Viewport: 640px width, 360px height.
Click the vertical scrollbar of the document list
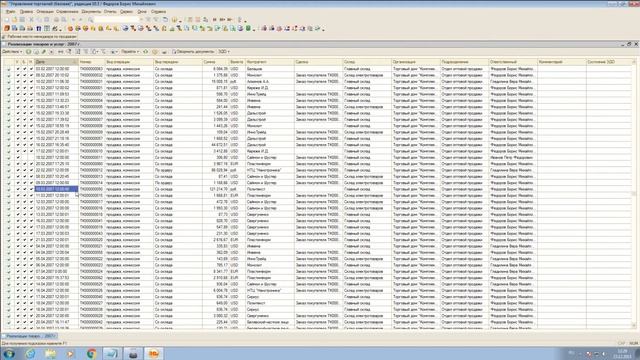[634, 194]
